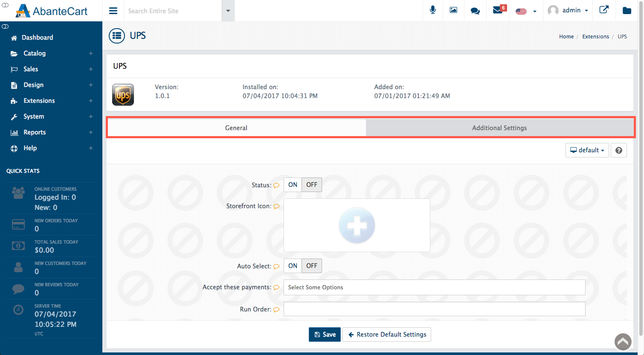Viewport: 644px width, 355px height.
Task: Click the new reviews comment icon
Action: tap(18, 289)
